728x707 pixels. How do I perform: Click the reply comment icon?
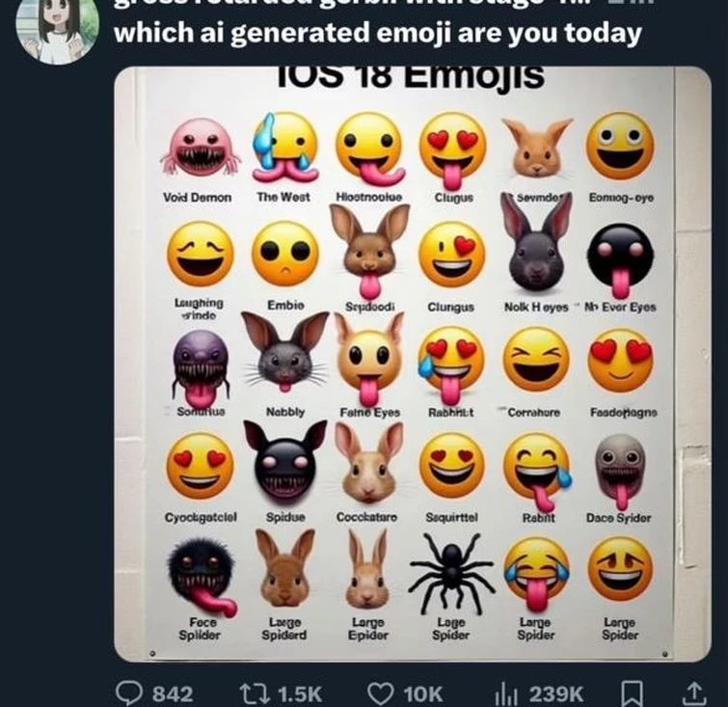128,693
